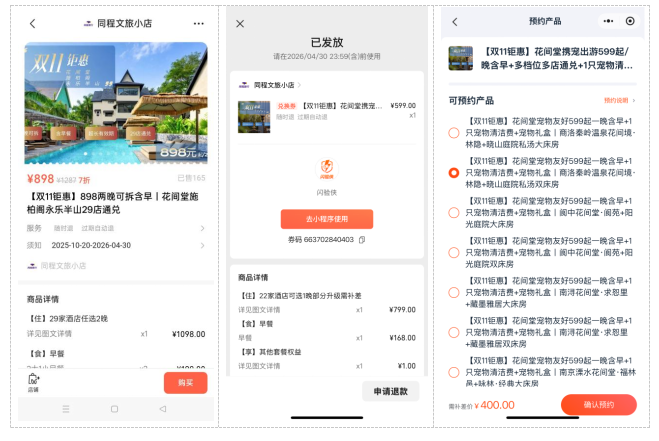Open three-dot more menu on shop page

click(x=199, y=23)
